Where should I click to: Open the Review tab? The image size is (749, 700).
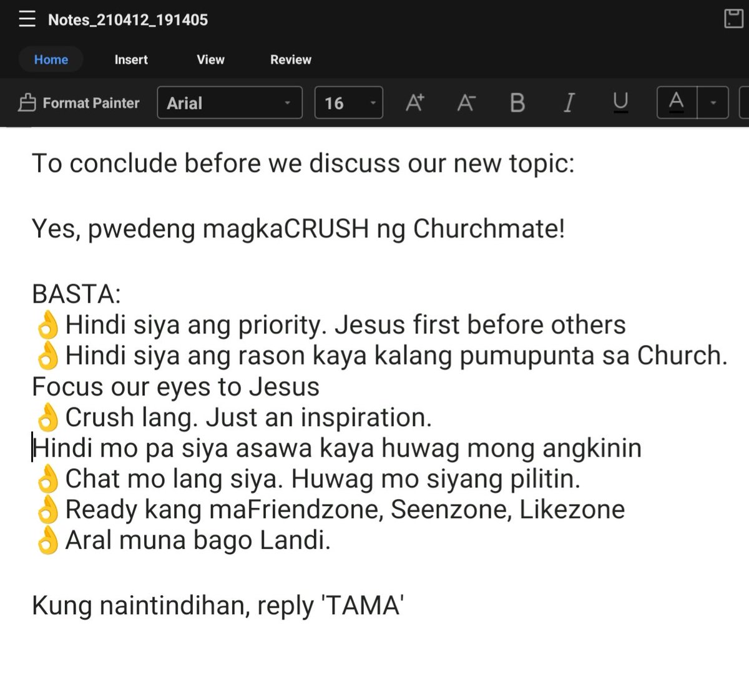click(x=291, y=60)
